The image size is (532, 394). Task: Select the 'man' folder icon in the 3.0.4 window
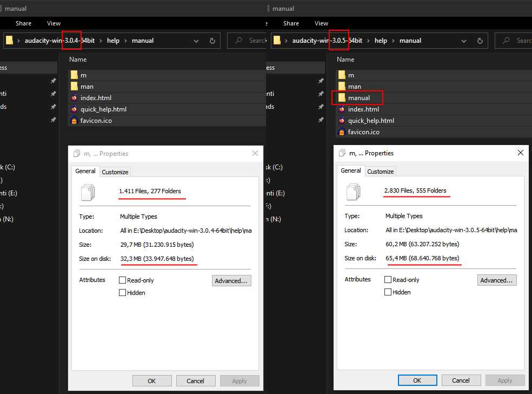[74, 86]
